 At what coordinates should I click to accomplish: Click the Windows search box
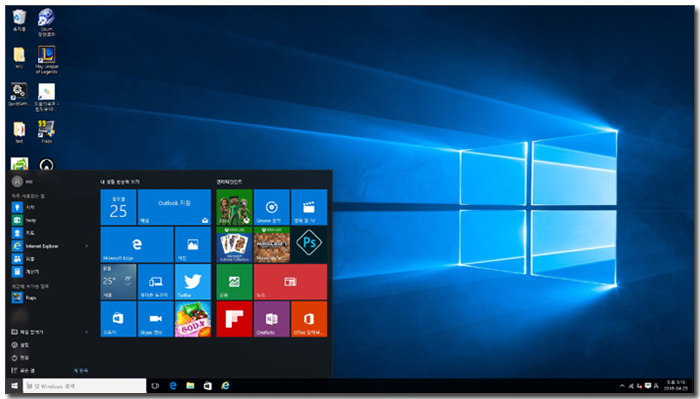coord(84,386)
